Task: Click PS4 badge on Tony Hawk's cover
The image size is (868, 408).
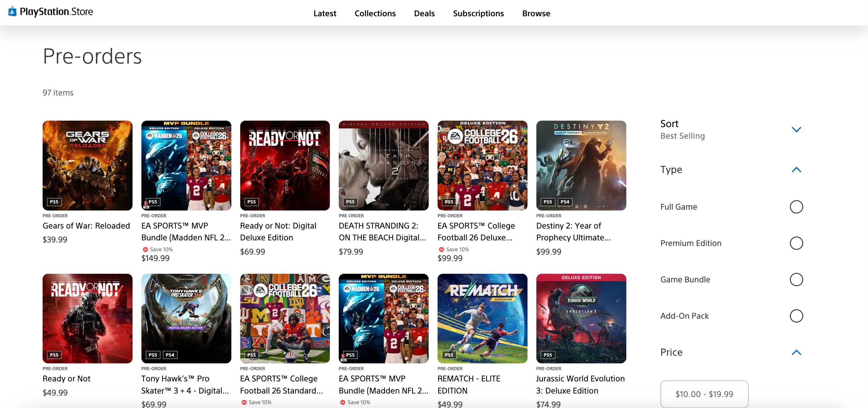Action: pos(170,354)
